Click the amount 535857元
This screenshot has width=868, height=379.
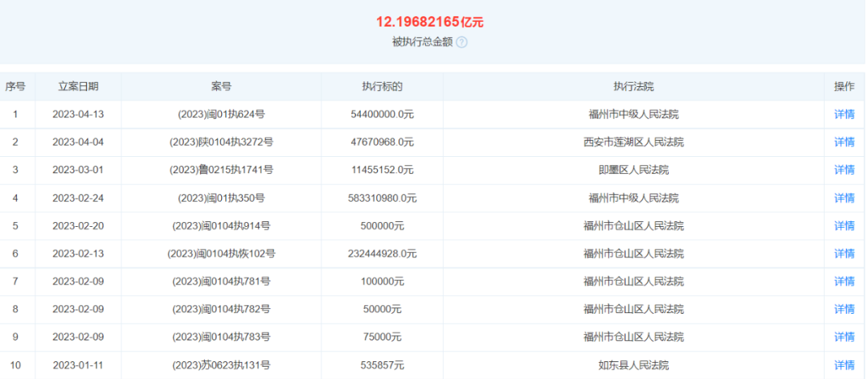[382, 365]
